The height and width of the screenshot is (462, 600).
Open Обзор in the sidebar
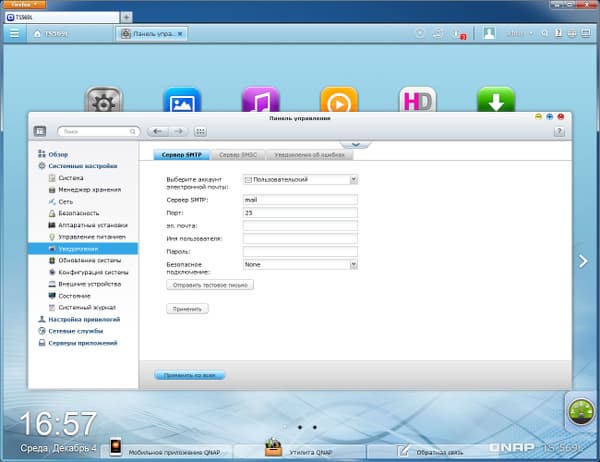(53, 154)
